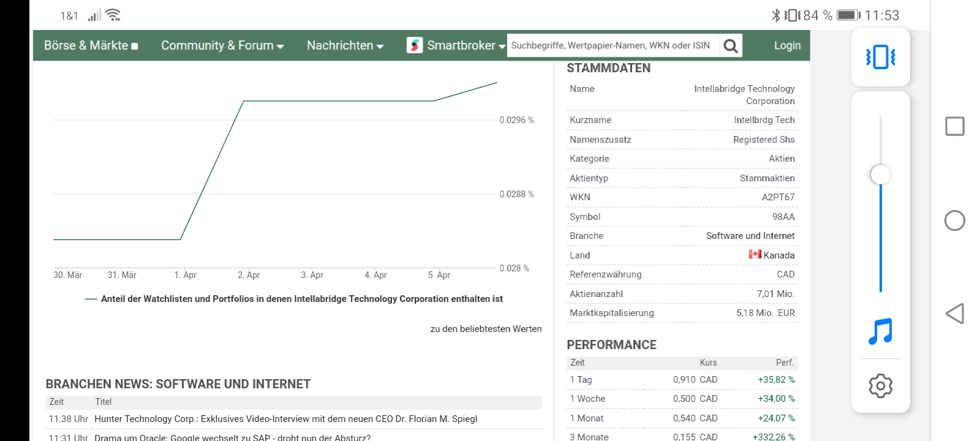Click the '+34,00 %' performance value
This screenshot has height=441, width=980.
tap(776, 399)
